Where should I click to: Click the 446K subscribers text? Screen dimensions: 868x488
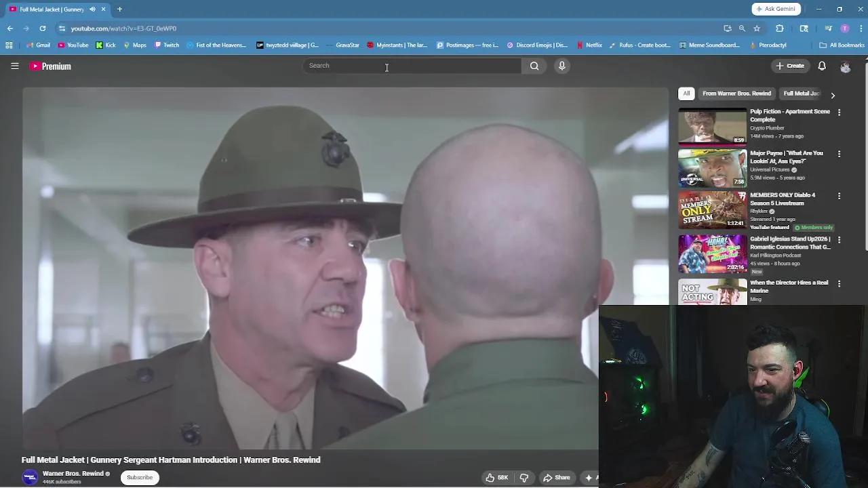[x=62, y=482]
